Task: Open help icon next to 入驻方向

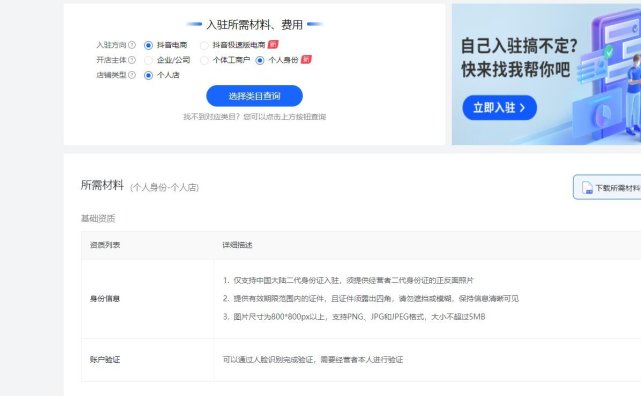Action: [x=132, y=45]
